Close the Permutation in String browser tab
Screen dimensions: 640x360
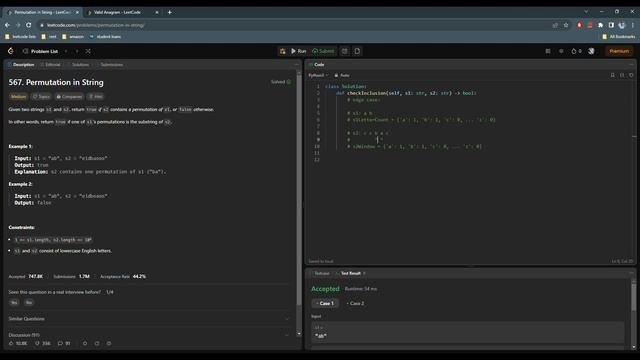77,12
